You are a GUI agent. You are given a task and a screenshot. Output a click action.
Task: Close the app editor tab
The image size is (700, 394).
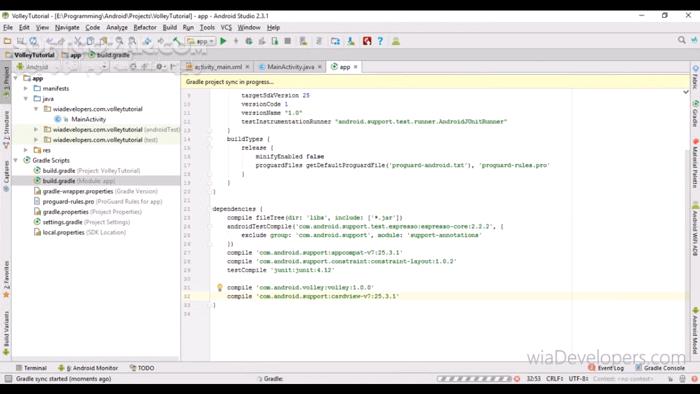(356, 67)
